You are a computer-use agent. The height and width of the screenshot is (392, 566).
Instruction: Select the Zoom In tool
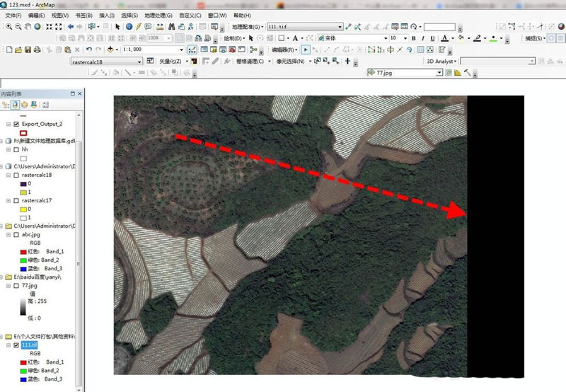[8, 27]
